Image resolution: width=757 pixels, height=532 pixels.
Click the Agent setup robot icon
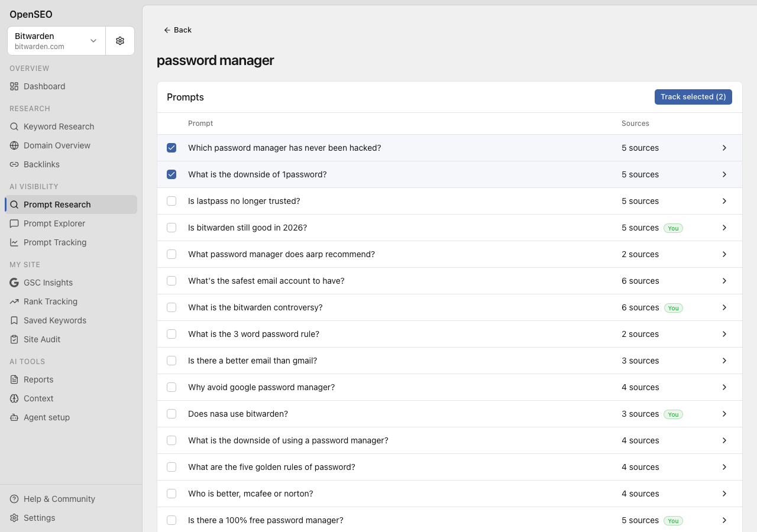(14, 417)
